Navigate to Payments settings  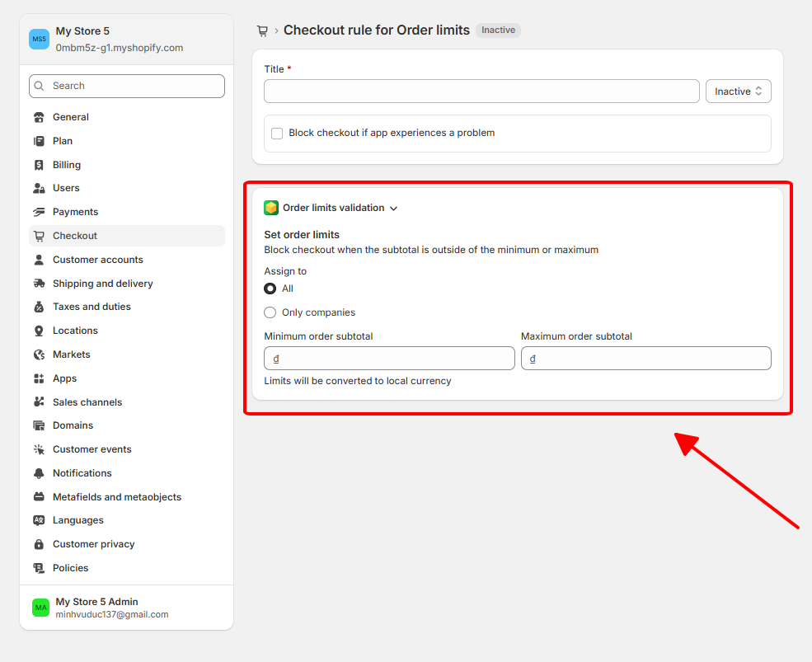tap(127, 212)
